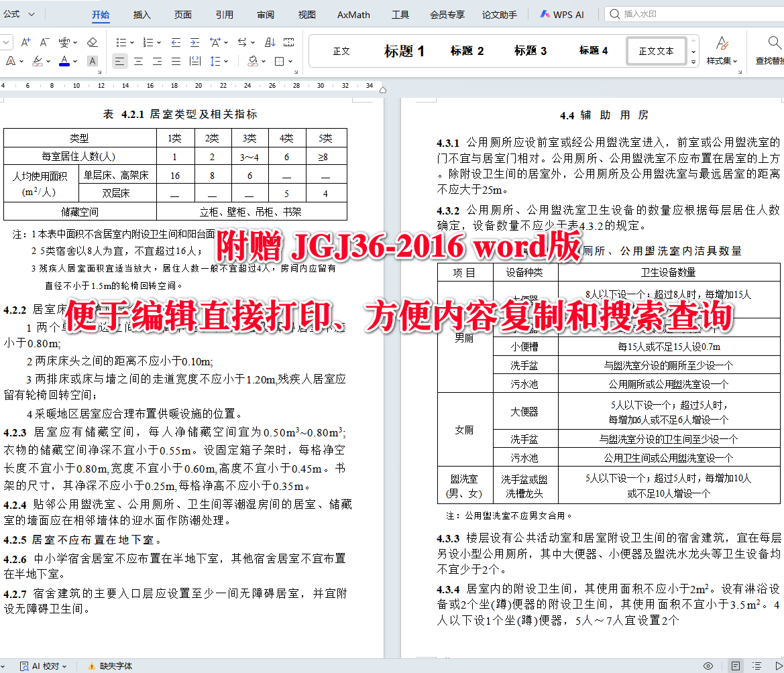This screenshot has width=784, height=673.
Task: Clear formatting with the eraser icon
Action: pos(92,42)
